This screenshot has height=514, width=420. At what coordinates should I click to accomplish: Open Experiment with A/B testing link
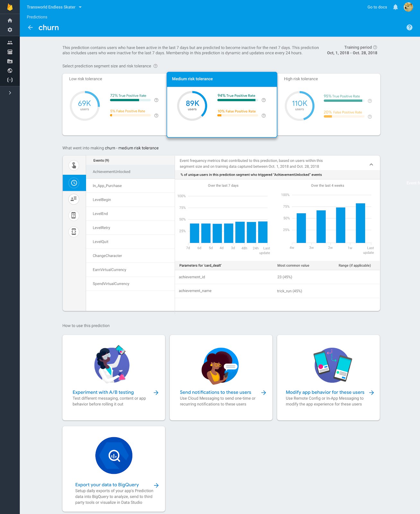[103, 392]
